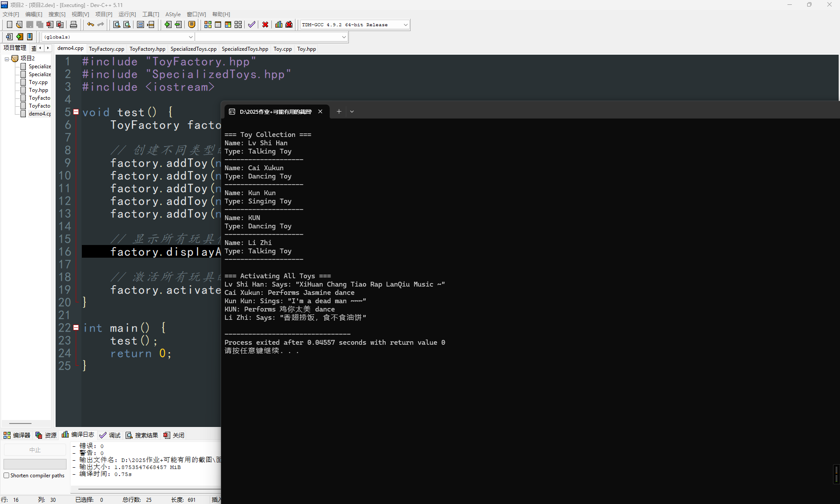Close the terminal console tab
The height and width of the screenshot is (504, 840).
[x=320, y=112]
